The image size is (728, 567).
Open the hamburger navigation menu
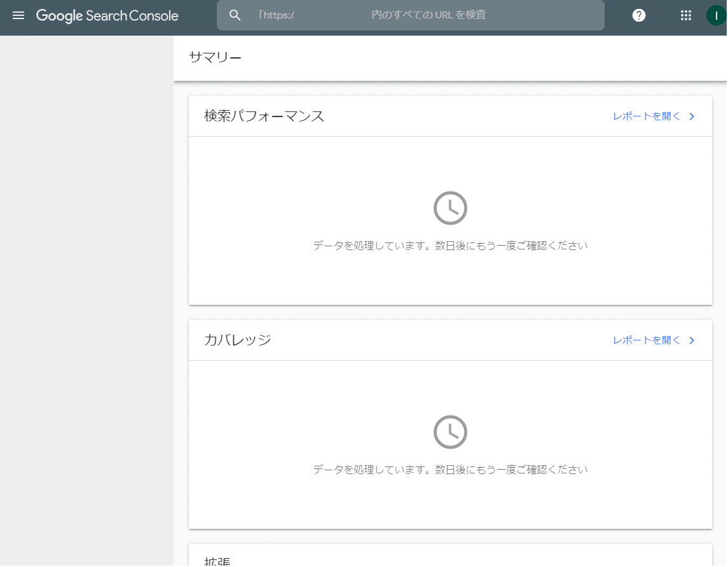pos(18,15)
